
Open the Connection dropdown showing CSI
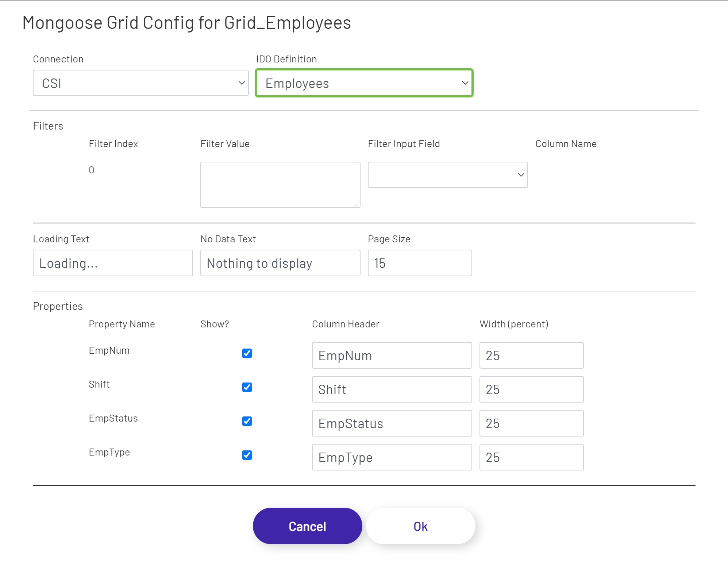(140, 83)
